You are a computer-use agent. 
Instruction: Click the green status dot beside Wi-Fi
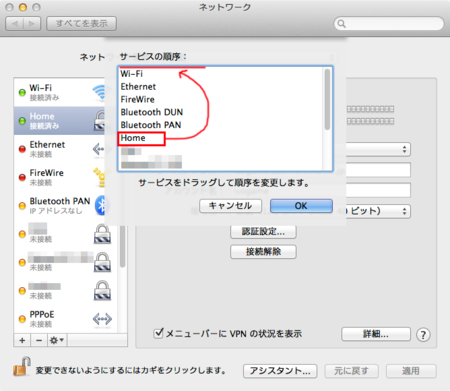coord(22,93)
